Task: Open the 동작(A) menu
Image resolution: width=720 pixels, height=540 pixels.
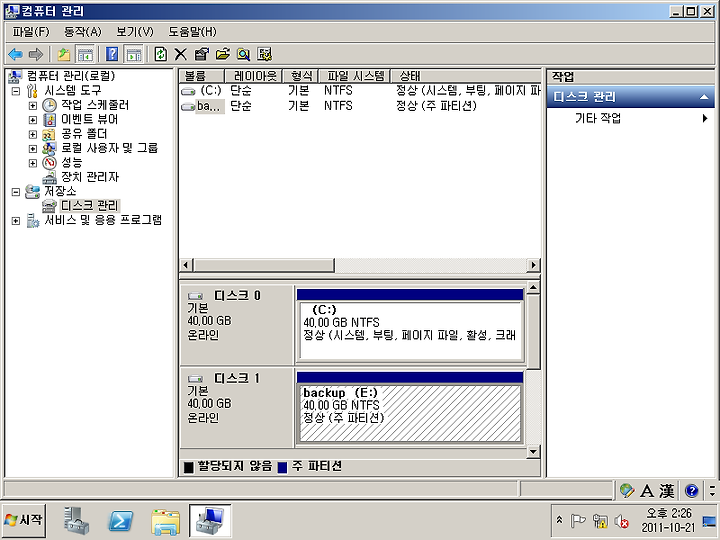Action: (82, 32)
